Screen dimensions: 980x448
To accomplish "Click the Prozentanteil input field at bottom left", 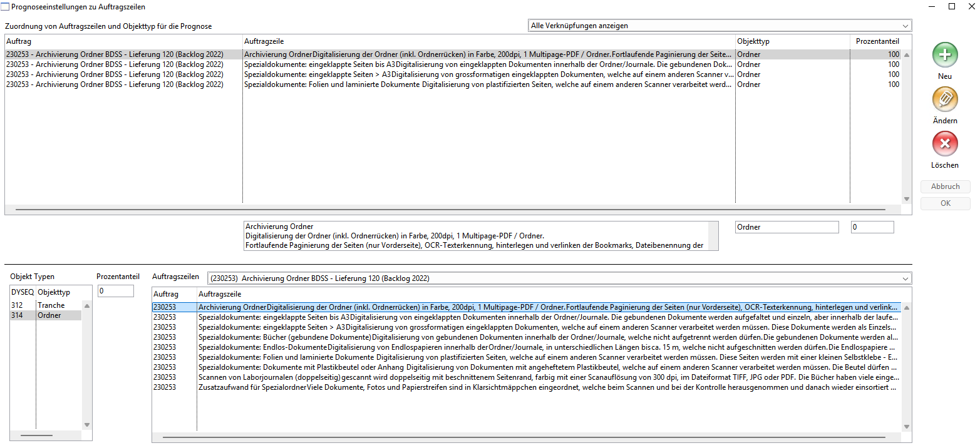I will [115, 291].
